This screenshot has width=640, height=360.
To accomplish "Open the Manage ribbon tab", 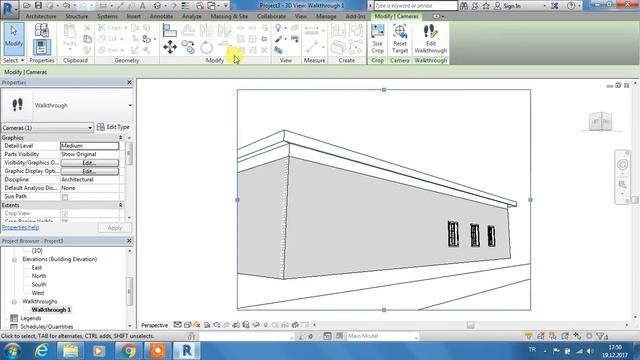I will (326, 16).
